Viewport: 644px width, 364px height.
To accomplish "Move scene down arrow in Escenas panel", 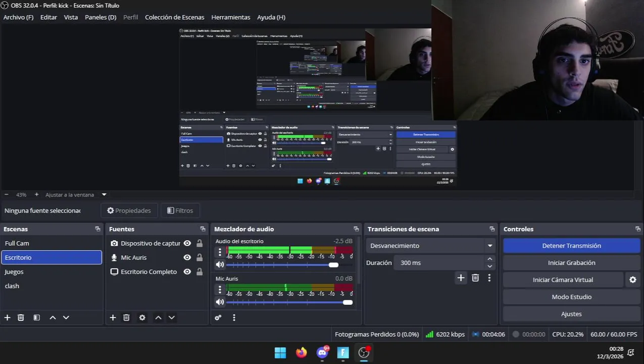I will (x=66, y=317).
